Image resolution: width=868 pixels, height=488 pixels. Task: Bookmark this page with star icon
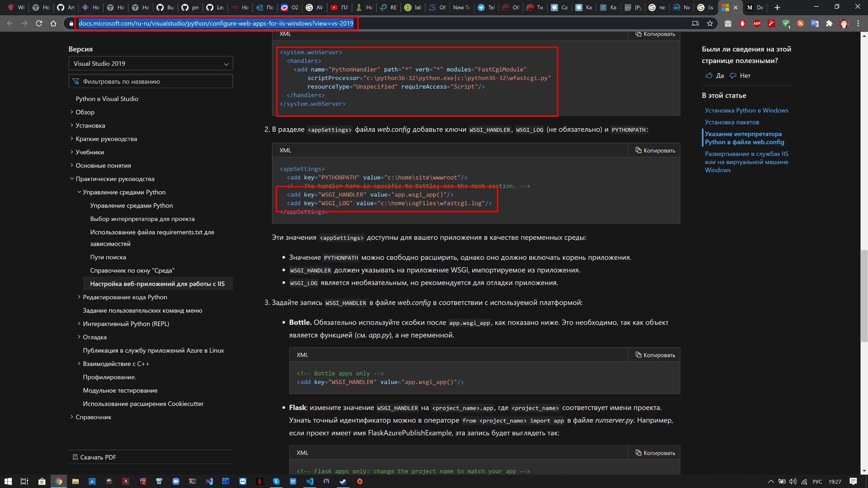click(710, 23)
